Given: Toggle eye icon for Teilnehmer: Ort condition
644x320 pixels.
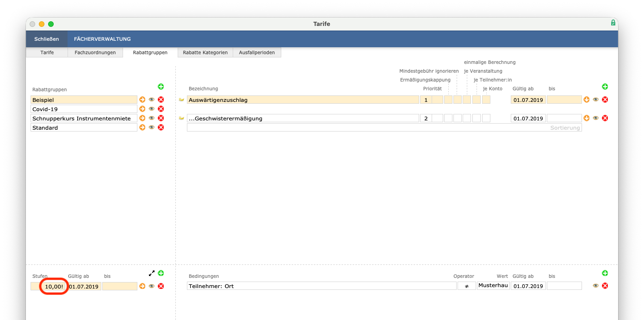Looking at the screenshot, I should point(595,286).
